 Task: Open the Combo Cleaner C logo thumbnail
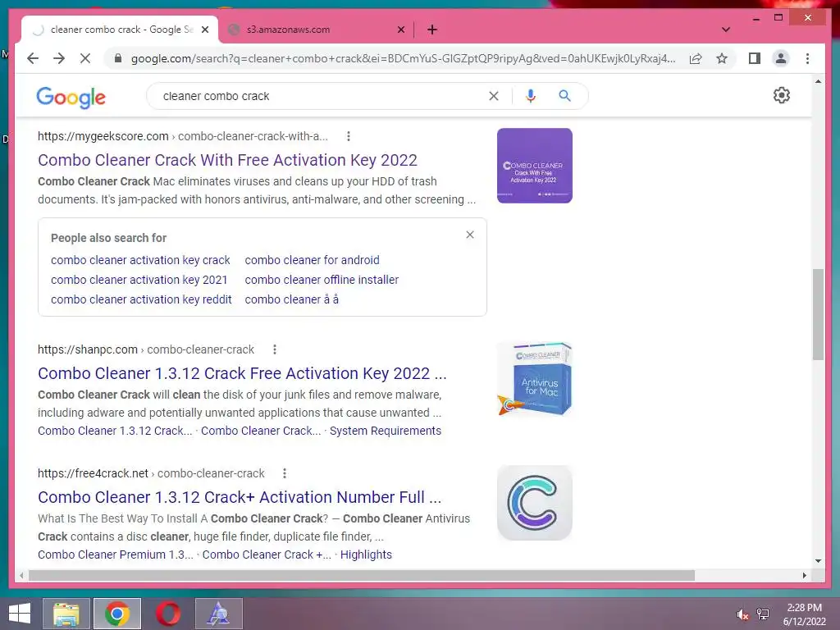534,503
